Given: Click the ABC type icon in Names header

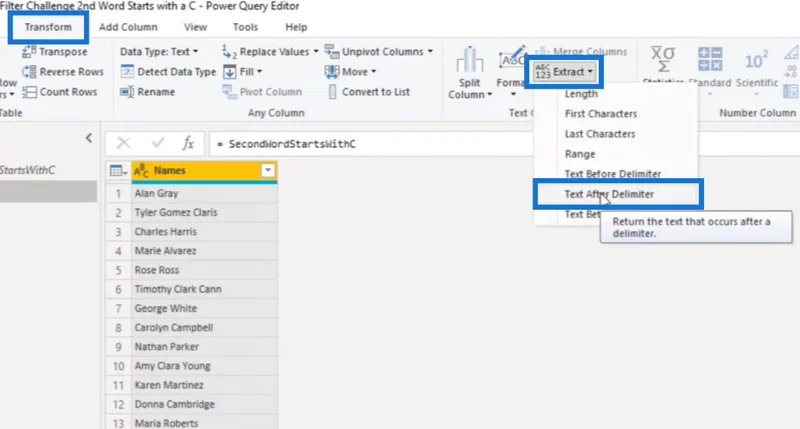Looking at the screenshot, I should tap(141, 171).
